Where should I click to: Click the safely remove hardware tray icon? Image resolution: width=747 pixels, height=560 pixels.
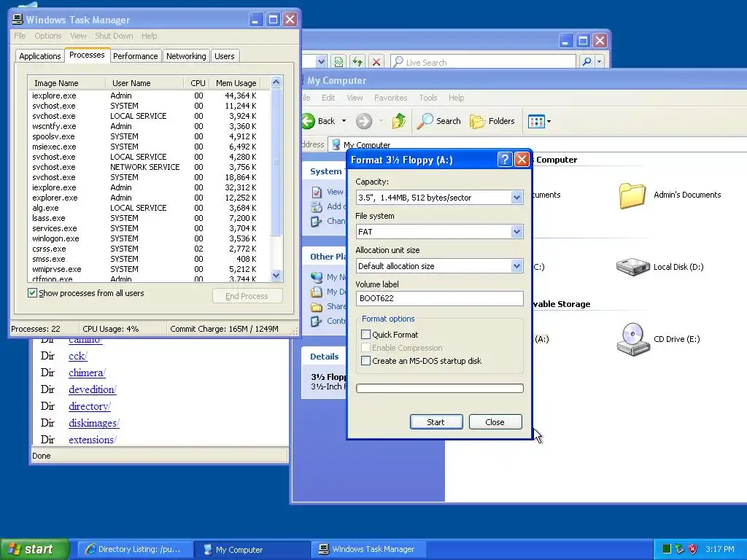point(680,549)
